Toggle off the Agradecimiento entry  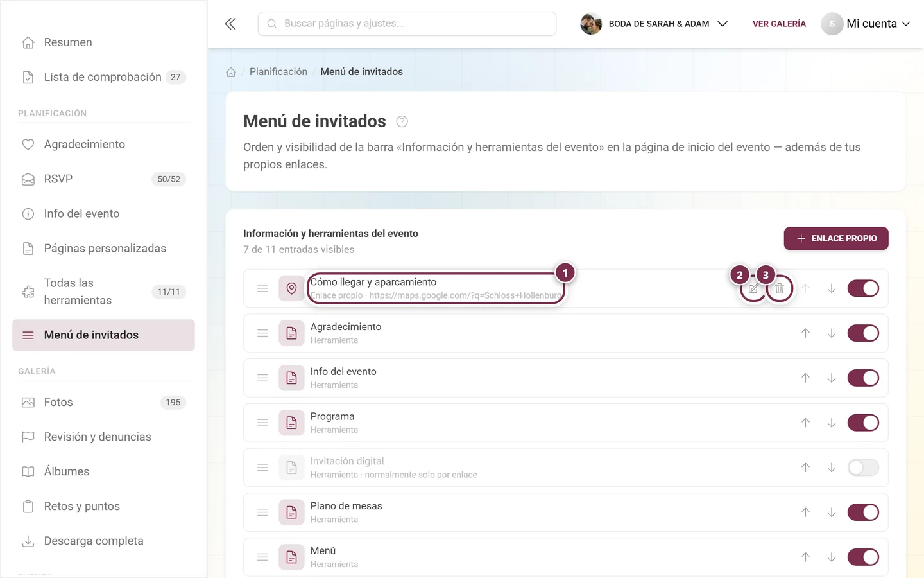coord(863,333)
